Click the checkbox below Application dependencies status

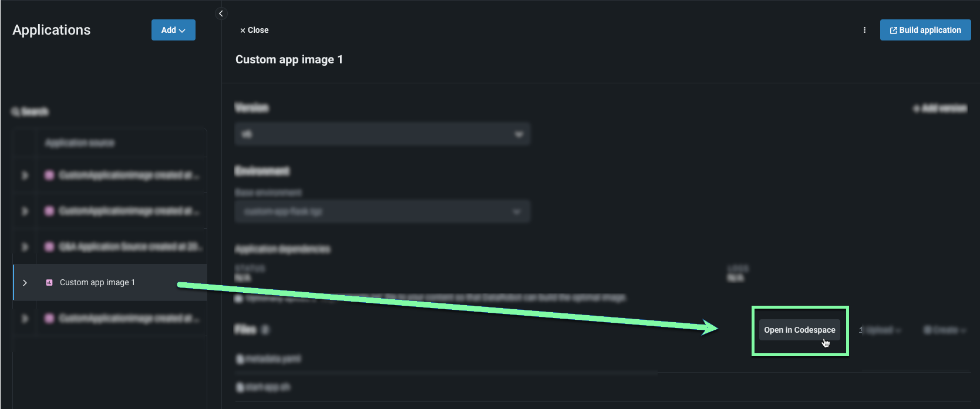point(238,299)
